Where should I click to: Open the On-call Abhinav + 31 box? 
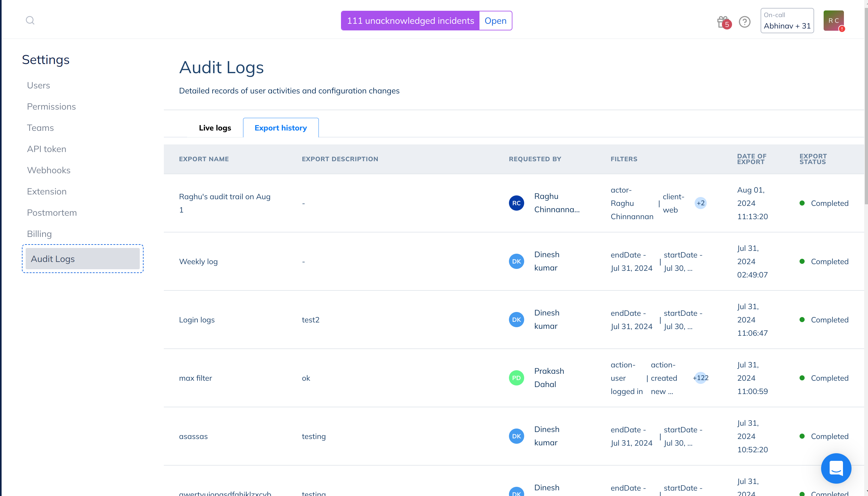point(787,21)
